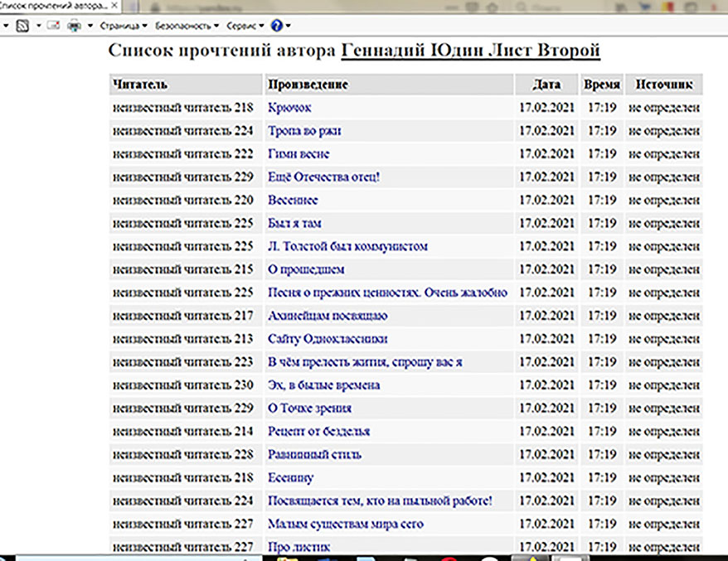Viewport: 728px width, 561px height.
Task: Open the work 'Эх, в былые времена'
Action: 324,385
